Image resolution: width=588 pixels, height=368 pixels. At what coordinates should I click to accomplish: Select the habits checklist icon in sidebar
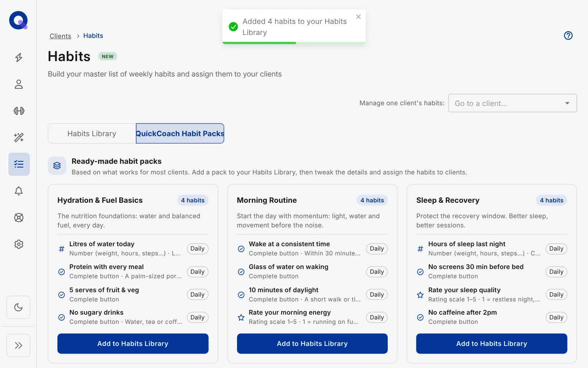(19, 164)
